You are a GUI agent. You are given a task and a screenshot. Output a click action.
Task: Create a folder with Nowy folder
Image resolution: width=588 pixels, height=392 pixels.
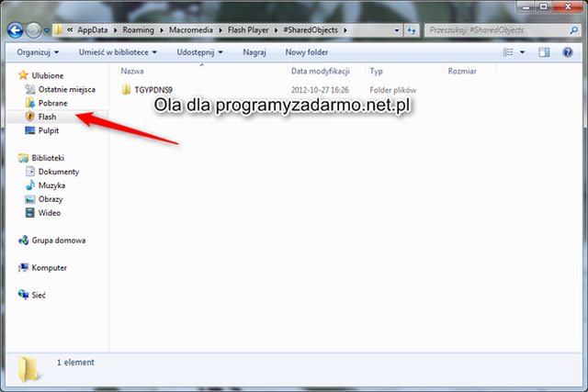click(307, 52)
